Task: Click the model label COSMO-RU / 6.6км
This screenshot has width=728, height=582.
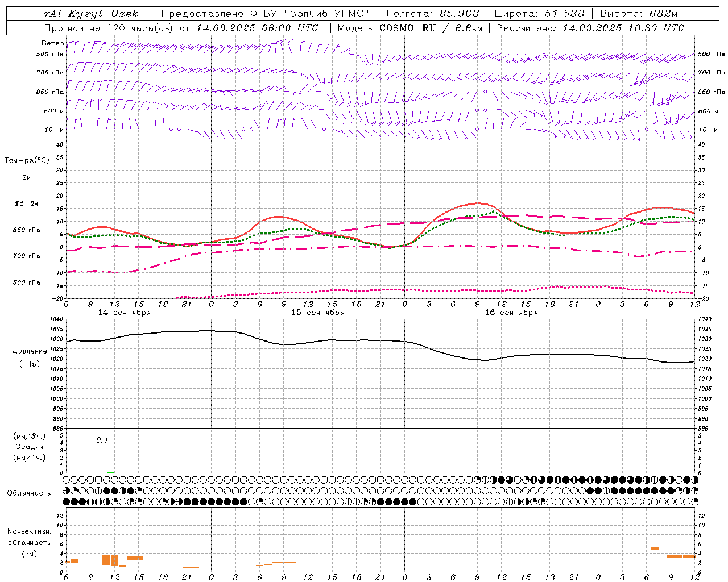Action: point(431,28)
